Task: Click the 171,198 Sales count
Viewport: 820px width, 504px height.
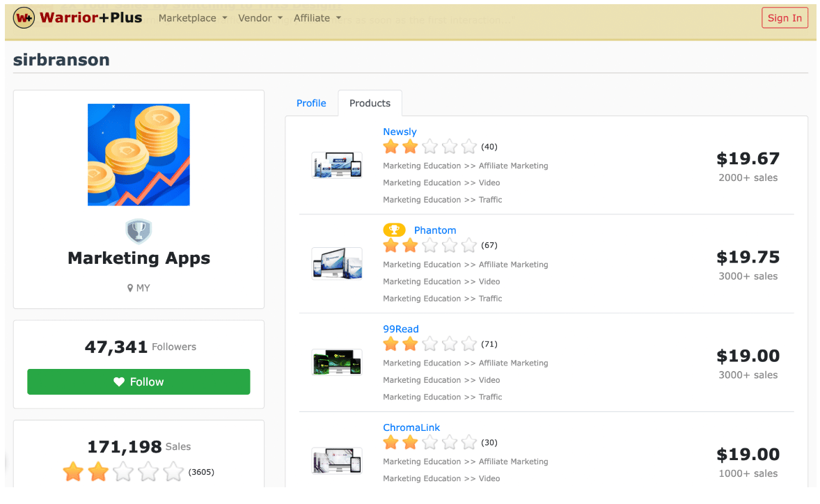Action: (x=139, y=447)
